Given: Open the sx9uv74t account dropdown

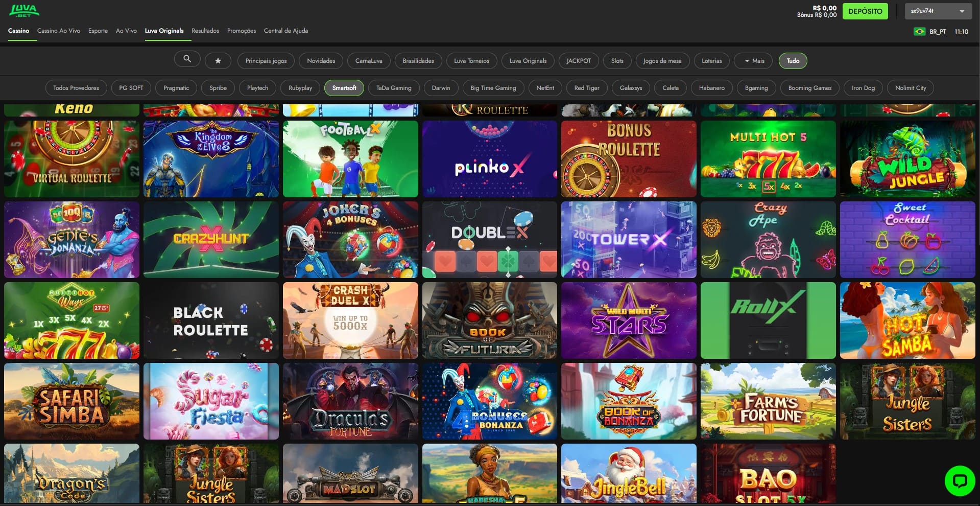Looking at the screenshot, I should pyautogui.click(x=938, y=11).
